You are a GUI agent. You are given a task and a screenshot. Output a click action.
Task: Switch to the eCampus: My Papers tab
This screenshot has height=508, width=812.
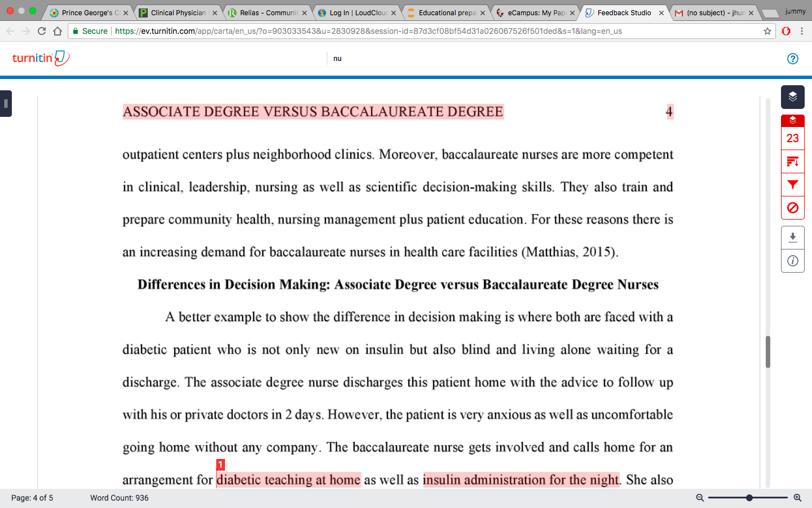(536, 12)
